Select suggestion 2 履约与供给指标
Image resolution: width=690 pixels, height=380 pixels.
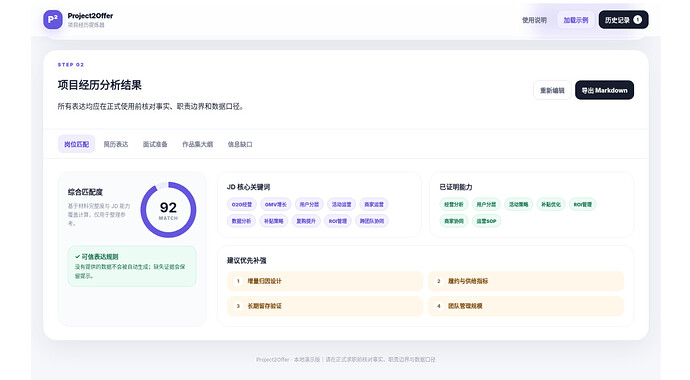point(526,281)
